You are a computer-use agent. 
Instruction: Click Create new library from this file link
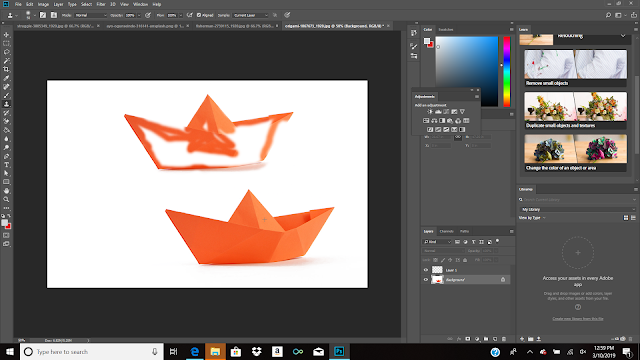pos(578,319)
